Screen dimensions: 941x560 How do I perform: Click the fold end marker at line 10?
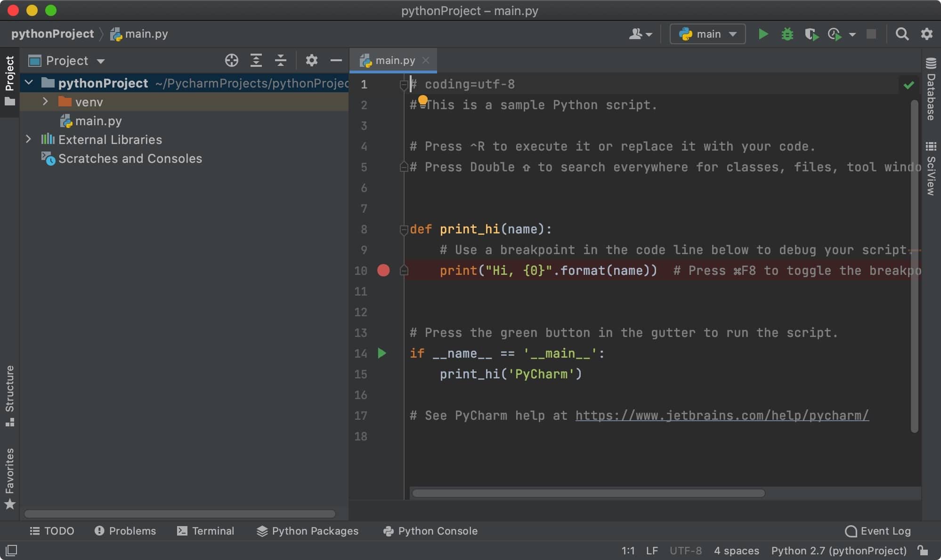click(404, 270)
